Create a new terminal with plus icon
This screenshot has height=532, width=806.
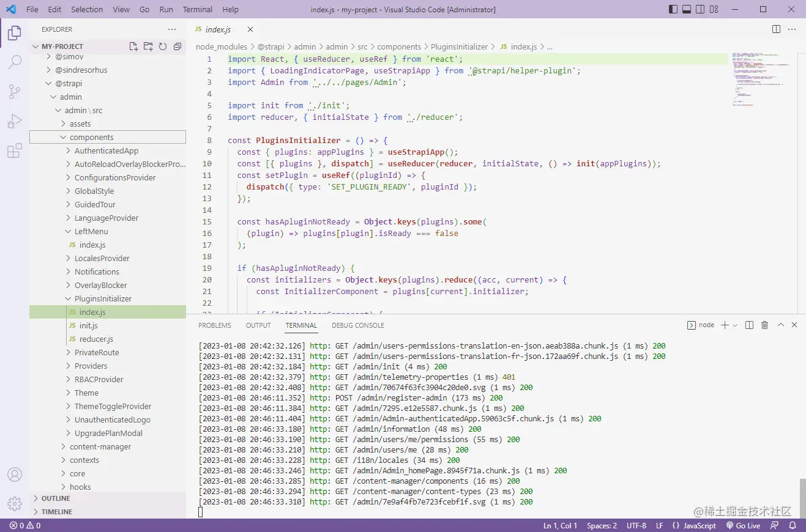(x=725, y=325)
